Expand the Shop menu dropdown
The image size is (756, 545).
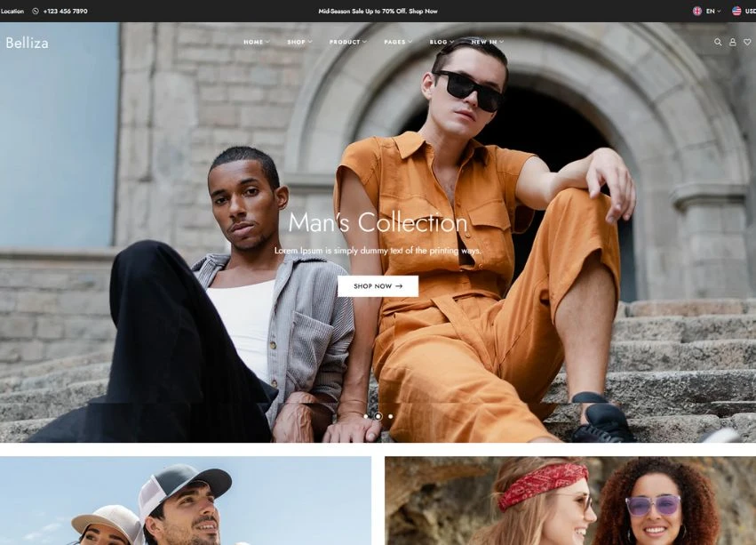(x=299, y=42)
